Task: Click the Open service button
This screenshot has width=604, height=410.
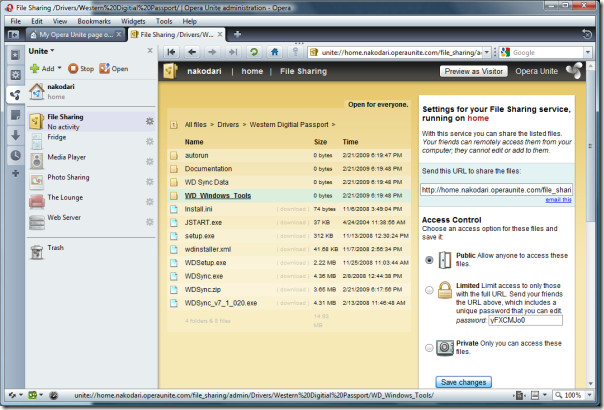Action: coord(114,69)
